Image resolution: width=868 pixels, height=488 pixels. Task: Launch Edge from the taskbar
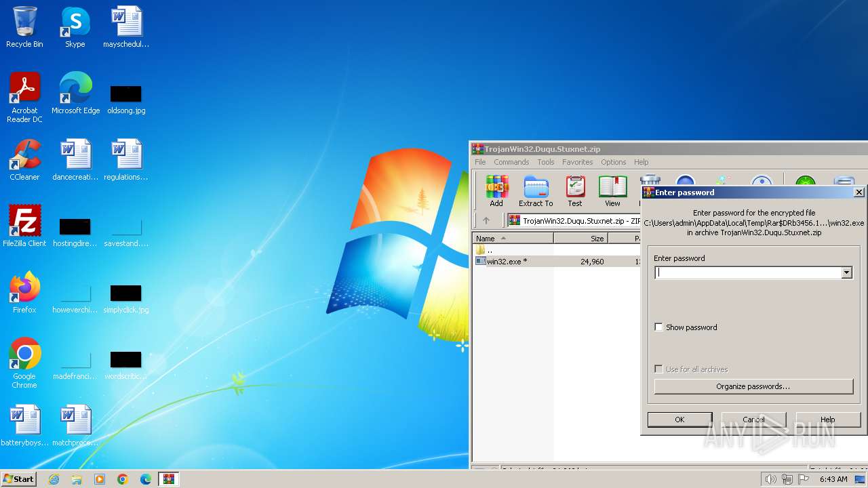[x=146, y=479]
